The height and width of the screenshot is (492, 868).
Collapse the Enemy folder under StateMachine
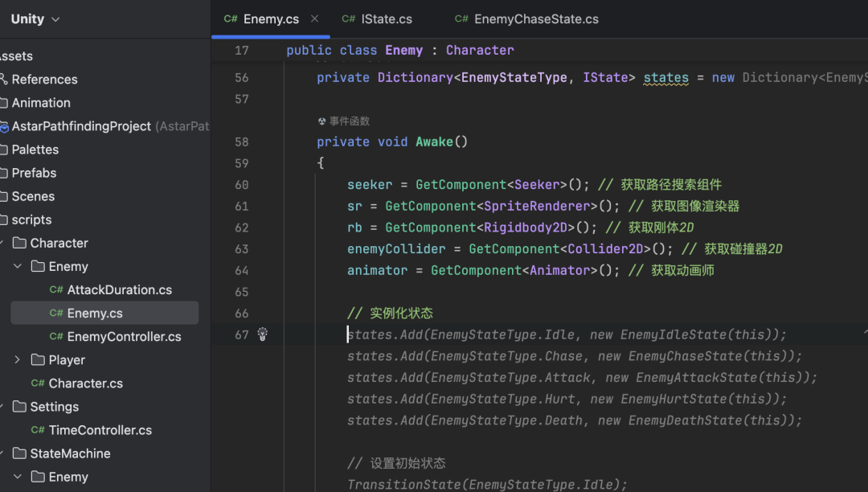(x=18, y=477)
